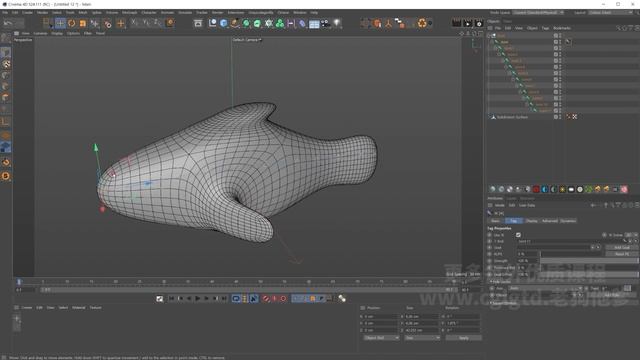Toggle the Use IK checkbox
The height and width of the screenshot is (360, 640).
(x=518, y=235)
